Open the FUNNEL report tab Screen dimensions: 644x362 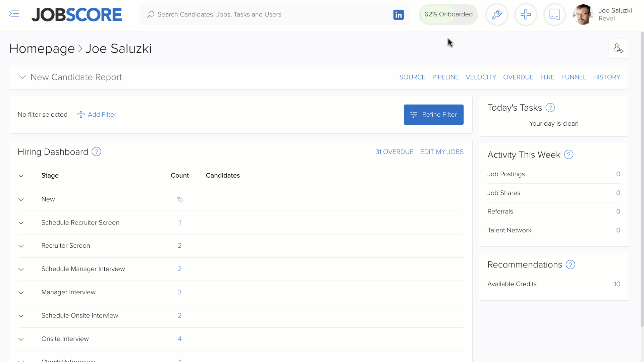(574, 77)
